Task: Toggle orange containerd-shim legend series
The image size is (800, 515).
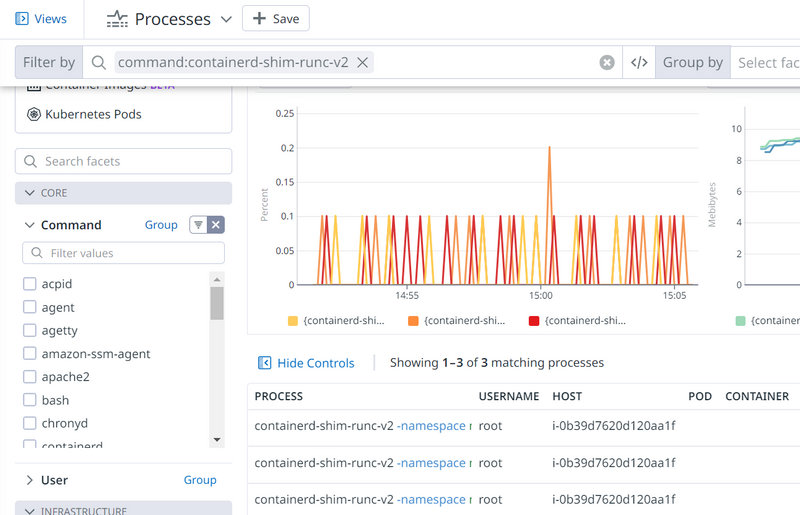Action: pos(457,321)
